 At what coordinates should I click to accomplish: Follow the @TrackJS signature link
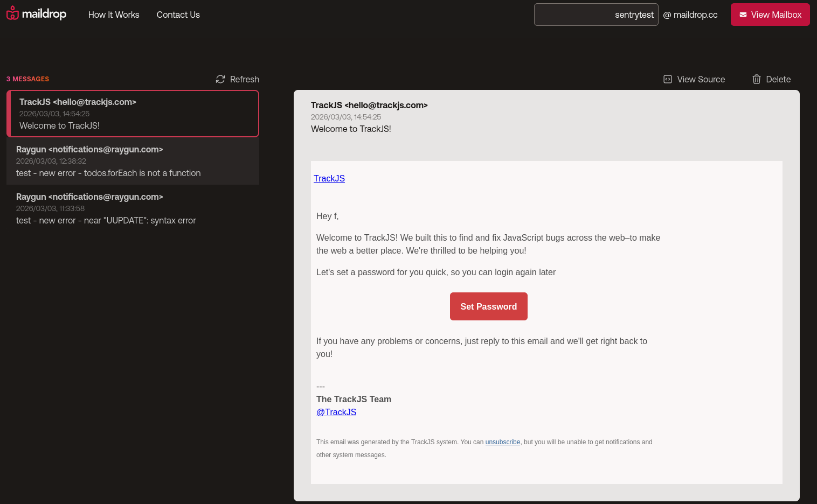pyautogui.click(x=336, y=412)
